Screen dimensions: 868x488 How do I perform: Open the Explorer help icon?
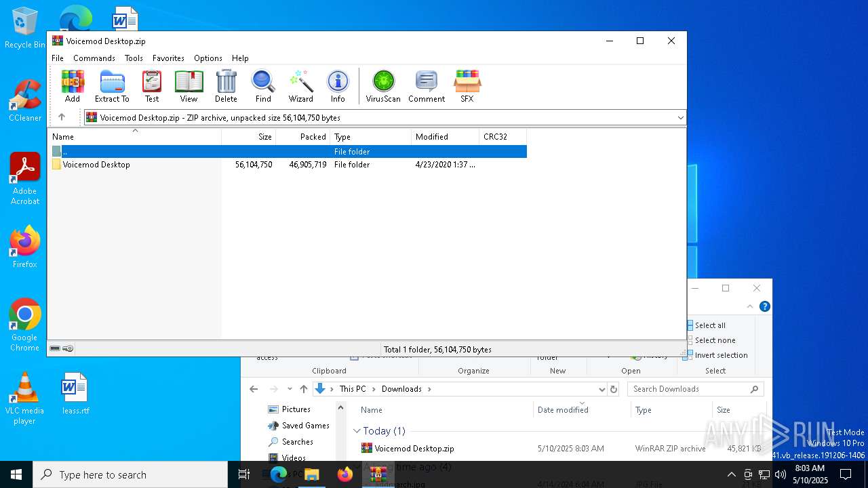[765, 306]
